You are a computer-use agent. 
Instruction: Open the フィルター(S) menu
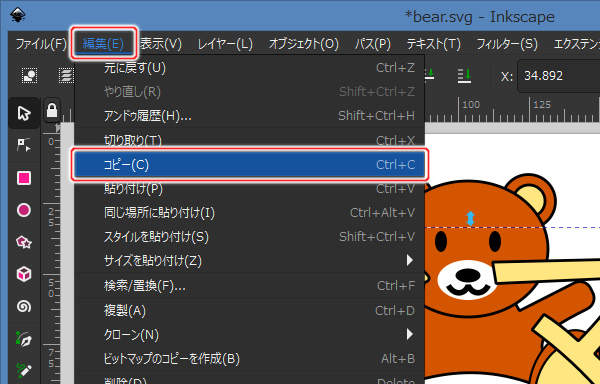[507, 44]
